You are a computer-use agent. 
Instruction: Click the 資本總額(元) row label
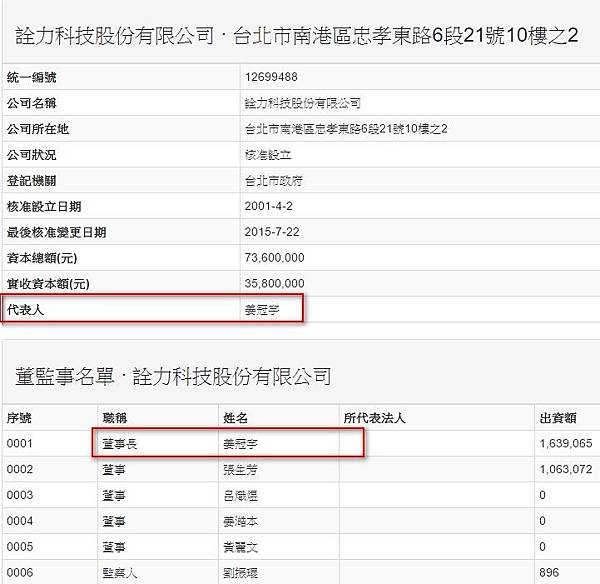coord(42,258)
